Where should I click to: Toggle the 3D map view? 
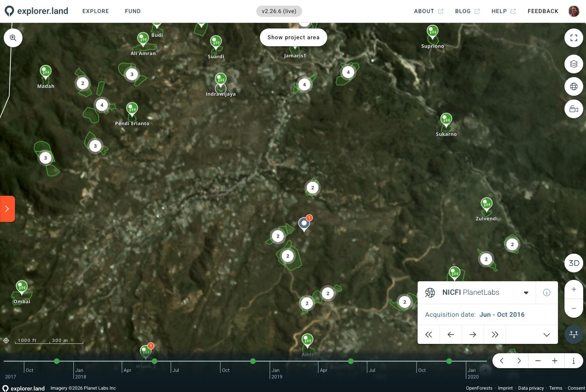(574, 263)
